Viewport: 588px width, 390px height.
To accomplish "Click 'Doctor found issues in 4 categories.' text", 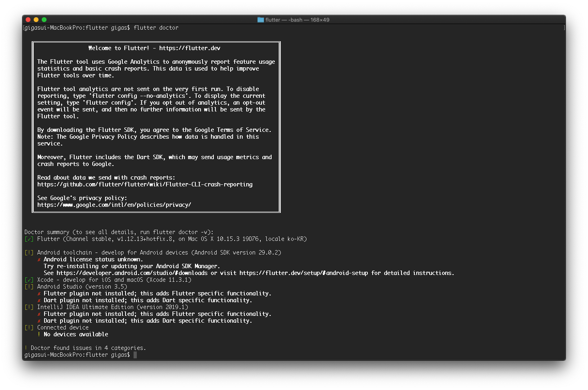I will (88, 348).
